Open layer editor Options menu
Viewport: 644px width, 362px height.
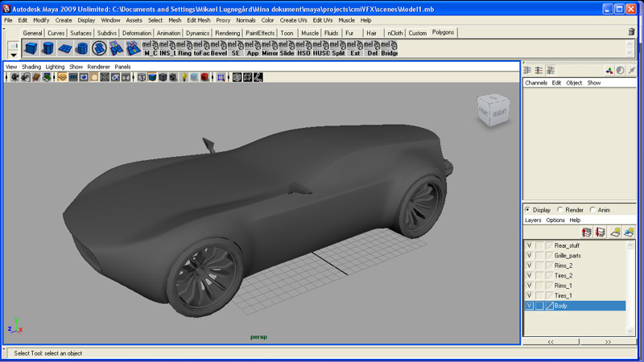point(555,220)
